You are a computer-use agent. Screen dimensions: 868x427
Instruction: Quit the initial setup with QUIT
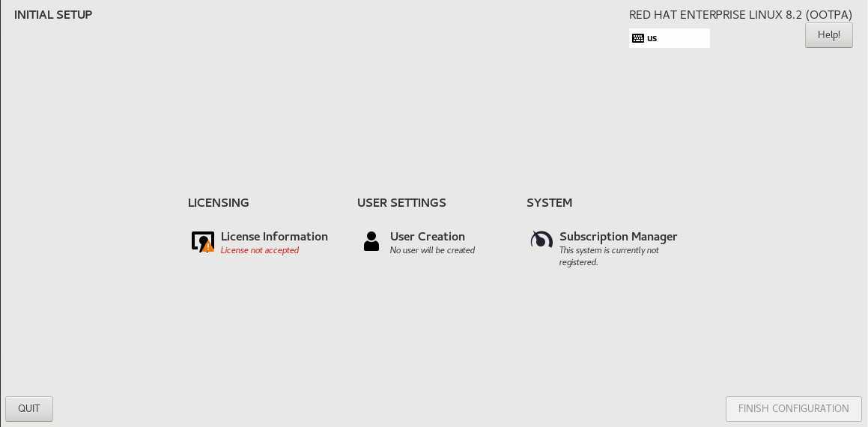tap(28, 409)
